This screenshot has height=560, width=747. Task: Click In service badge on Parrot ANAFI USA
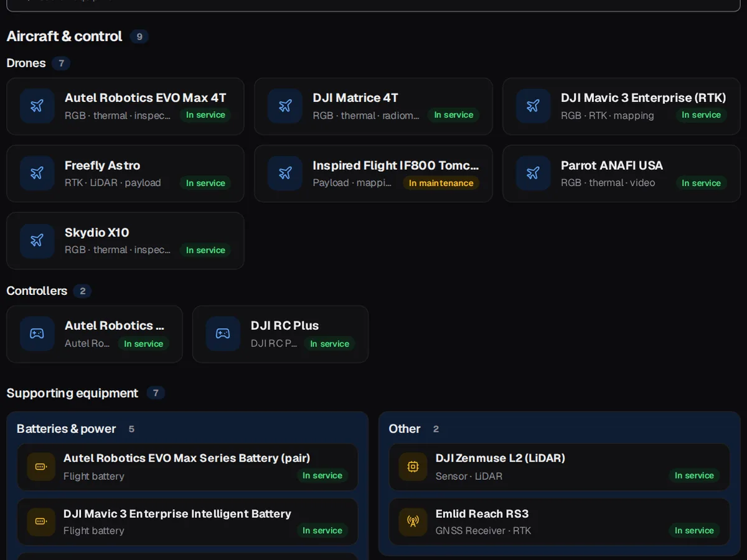pyautogui.click(x=701, y=183)
